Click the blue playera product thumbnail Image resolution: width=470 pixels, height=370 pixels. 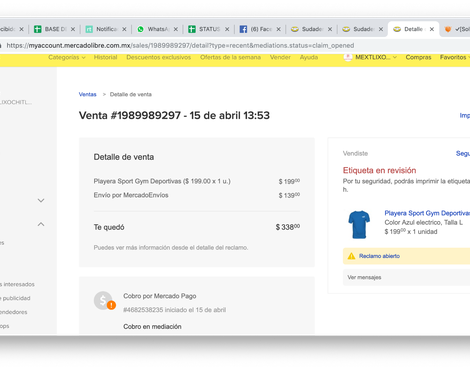coord(359,224)
